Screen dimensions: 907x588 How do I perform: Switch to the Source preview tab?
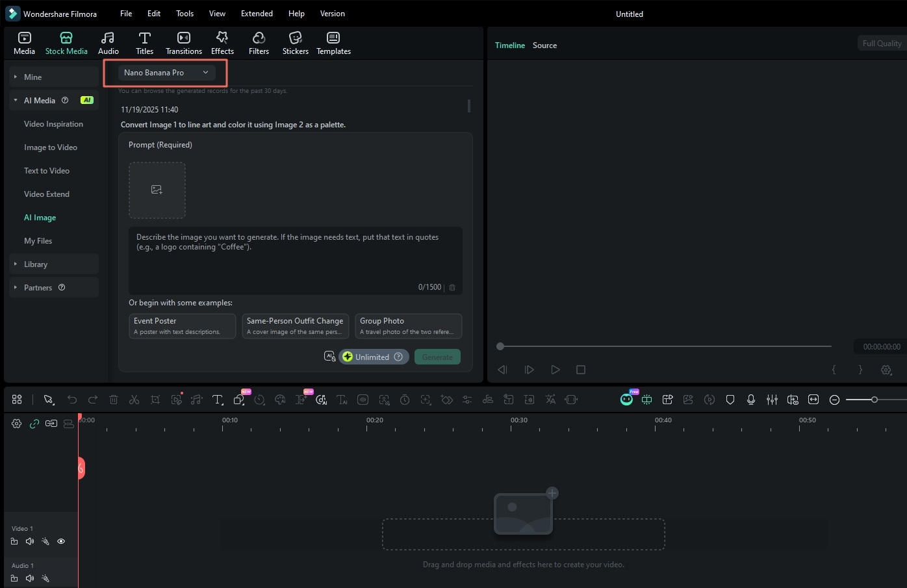tap(544, 45)
